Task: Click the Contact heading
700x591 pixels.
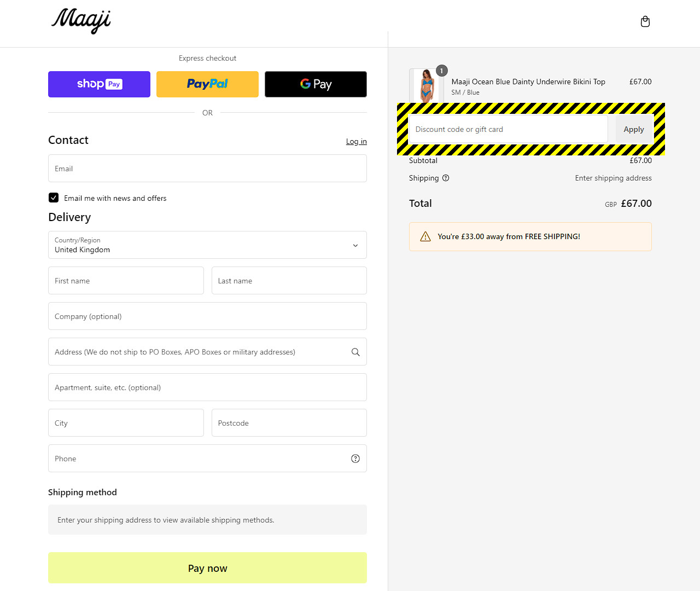Action: 68,140
